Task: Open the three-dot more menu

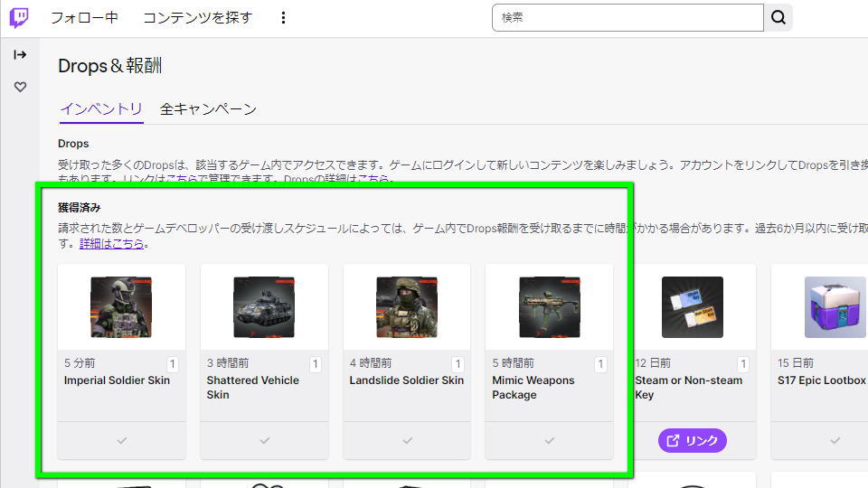Action: (283, 18)
